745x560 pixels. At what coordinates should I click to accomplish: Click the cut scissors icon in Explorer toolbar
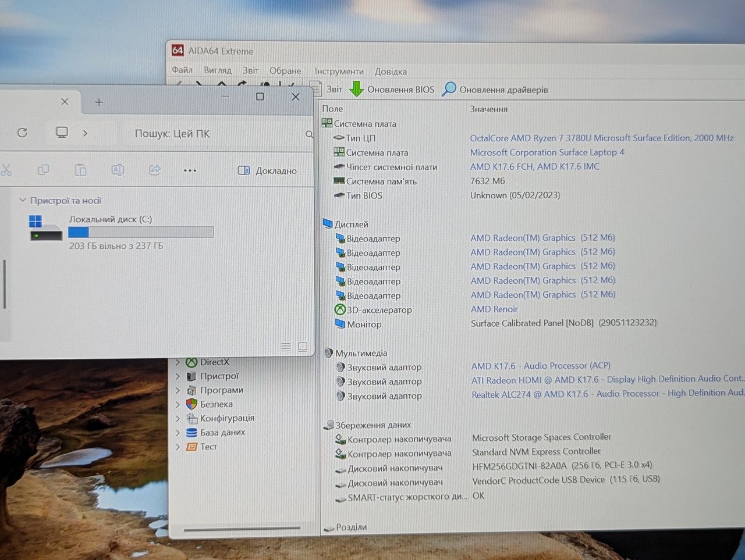pos(6,170)
